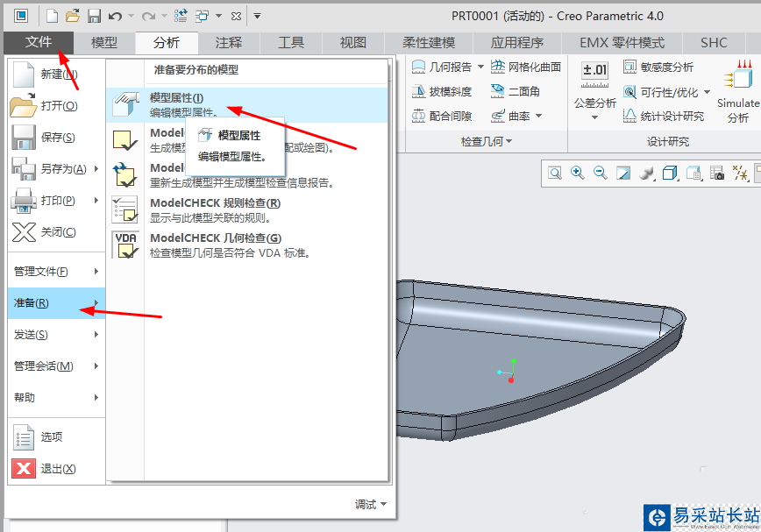Image resolution: width=761 pixels, height=532 pixels.
Task: Choose 关闭(C) in the file menu
Action: (56, 231)
